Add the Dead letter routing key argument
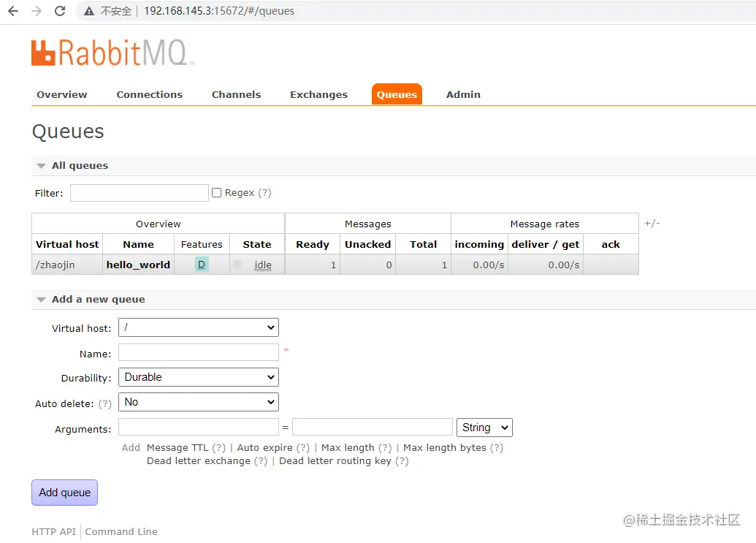 (x=335, y=460)
